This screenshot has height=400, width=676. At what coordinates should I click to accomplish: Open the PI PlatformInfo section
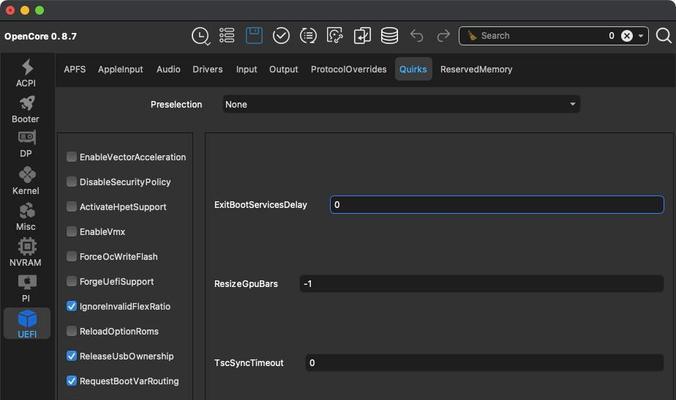26,288
